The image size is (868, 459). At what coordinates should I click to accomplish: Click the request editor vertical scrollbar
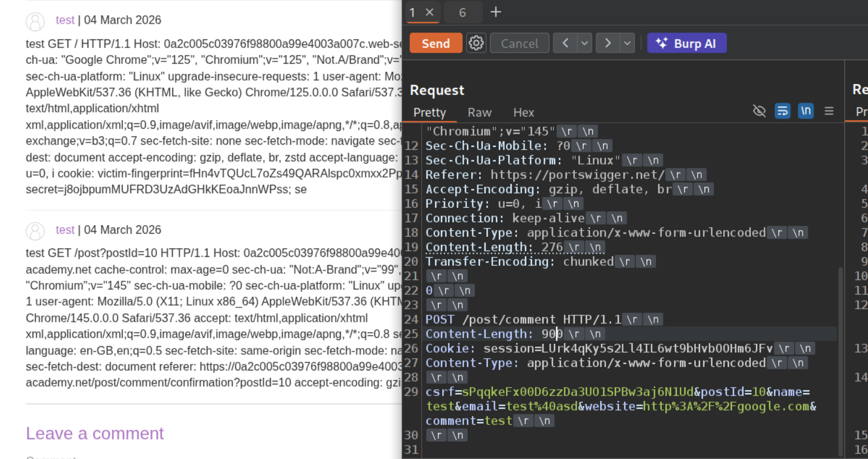point(841,359)
